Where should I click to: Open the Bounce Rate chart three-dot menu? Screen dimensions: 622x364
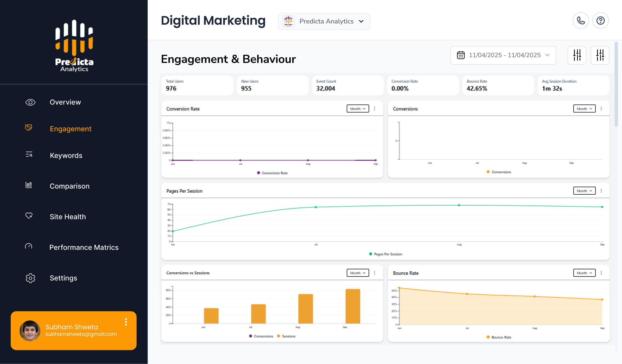point(601,273)
